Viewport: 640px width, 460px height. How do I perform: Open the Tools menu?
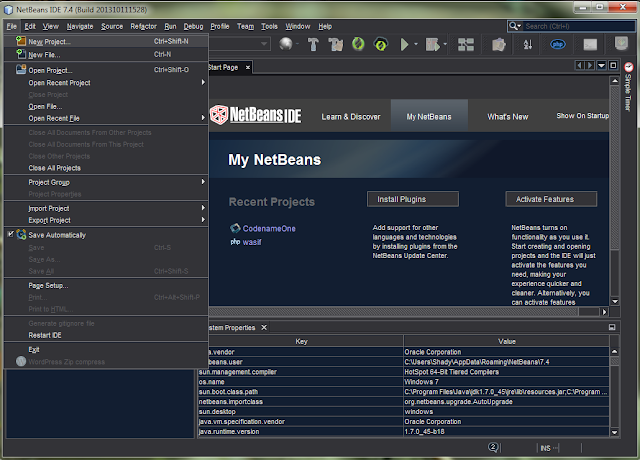click(x=269, y=27)
